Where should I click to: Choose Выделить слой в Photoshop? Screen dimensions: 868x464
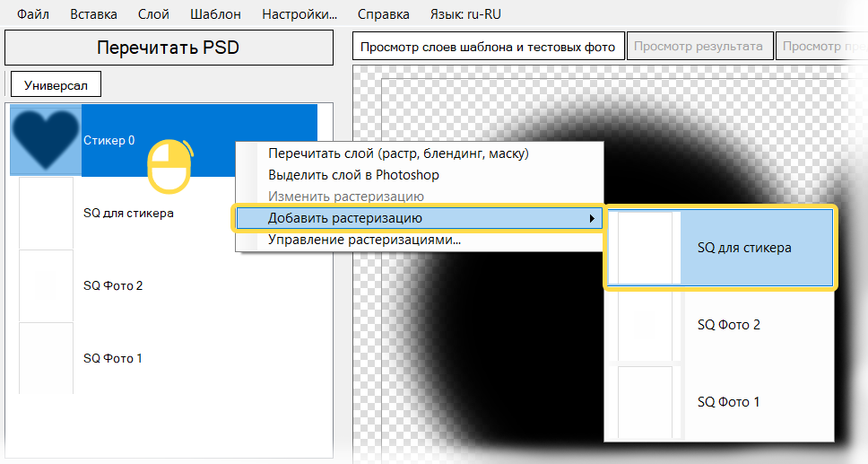pyautogui.click(x=353, y=175)
